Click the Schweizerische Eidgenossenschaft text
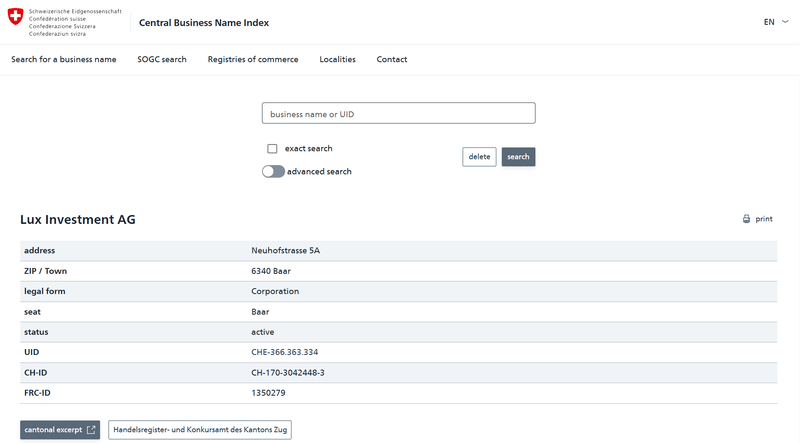Screen dimensions: 800x444 [x=75, y=11]
